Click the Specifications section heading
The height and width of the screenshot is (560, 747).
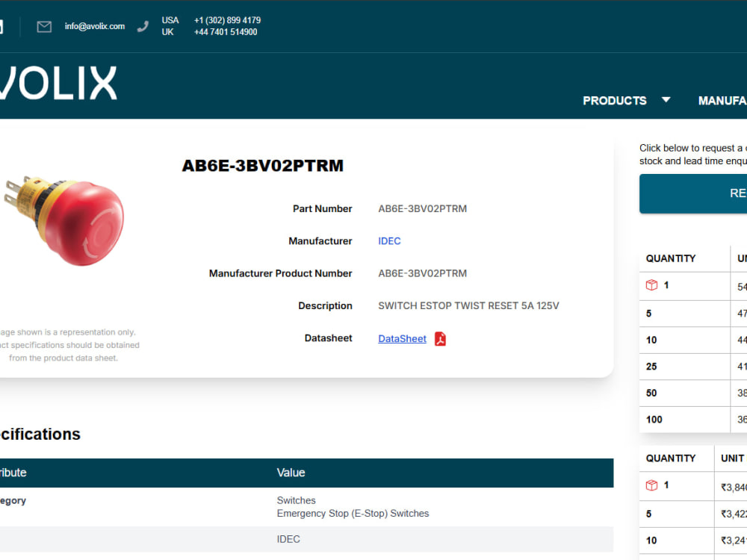point(40,435)
